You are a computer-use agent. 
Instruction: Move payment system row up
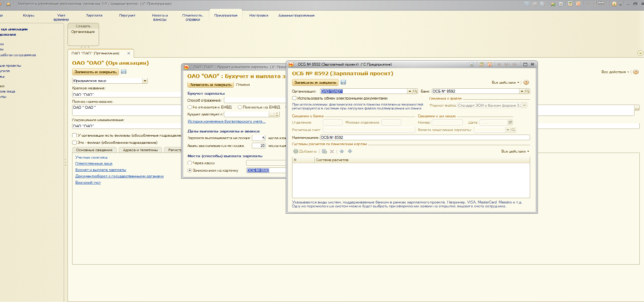pyautogui.click(x=342, y=151)
